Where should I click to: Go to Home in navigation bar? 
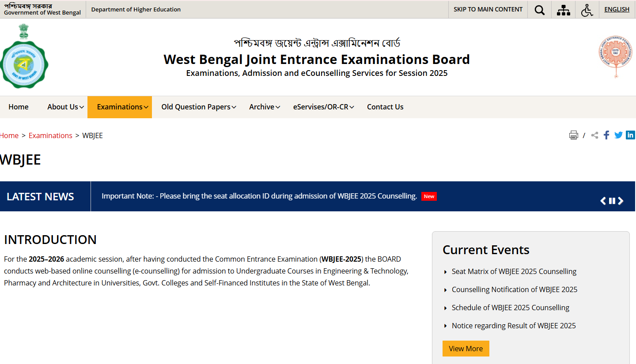tap(19, 107)
